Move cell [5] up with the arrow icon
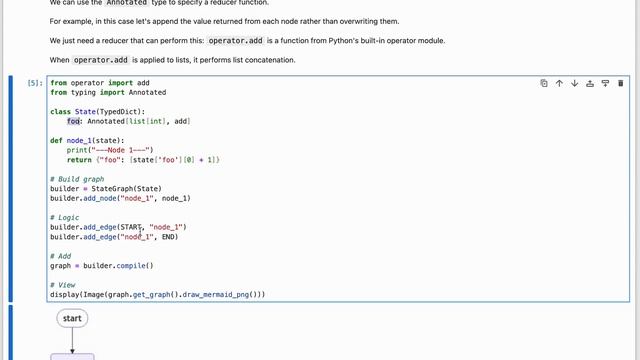This screenshot has height=360, width=640. click(559, 83)
